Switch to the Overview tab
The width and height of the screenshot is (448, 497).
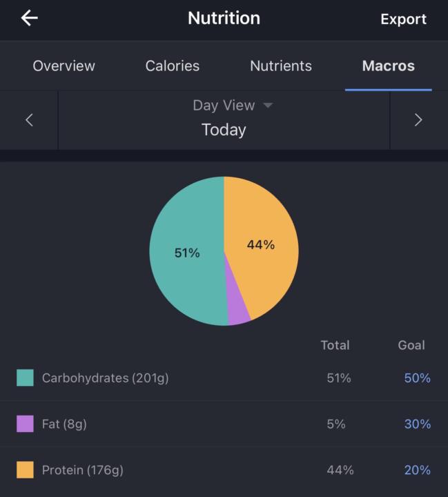64,66
